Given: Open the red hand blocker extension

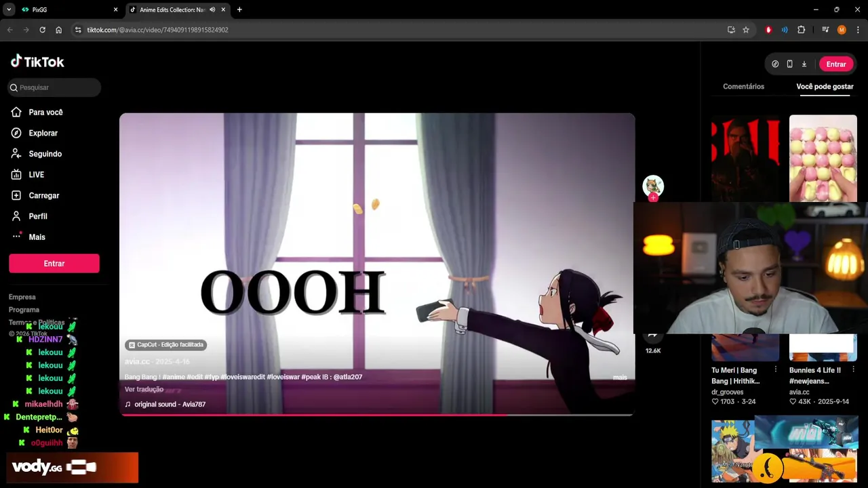Looking at the screenshot, I should pos(768,30).
